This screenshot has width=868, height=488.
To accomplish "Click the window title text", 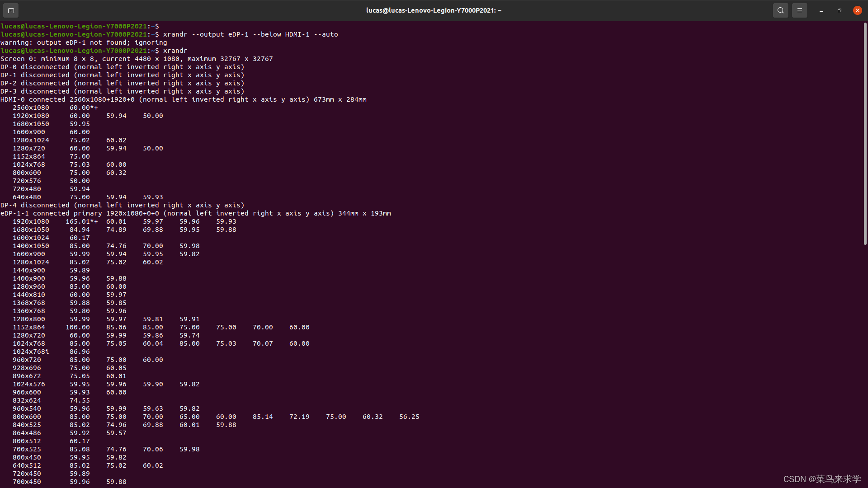I will [433, 10].
